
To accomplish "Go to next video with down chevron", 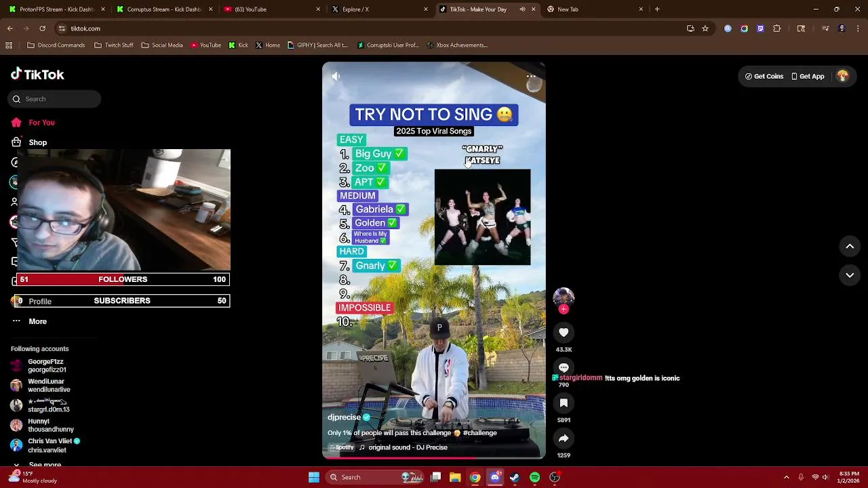I will click(x=850, y=275).
